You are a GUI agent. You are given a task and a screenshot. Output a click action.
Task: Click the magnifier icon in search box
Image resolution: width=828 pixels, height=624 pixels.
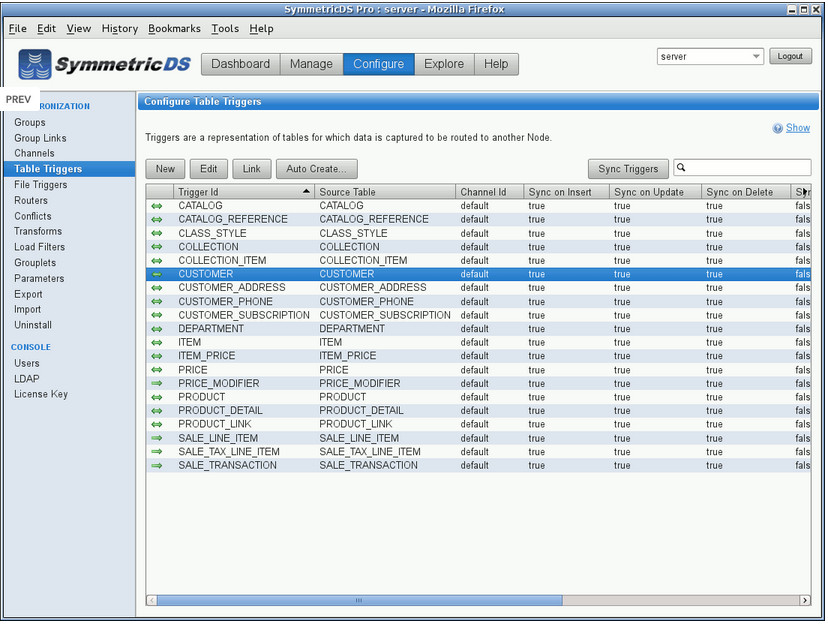point(681,167)
